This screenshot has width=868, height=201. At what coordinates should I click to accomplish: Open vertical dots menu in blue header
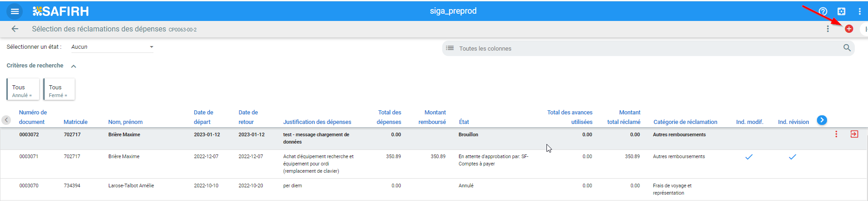pos(859,11)
